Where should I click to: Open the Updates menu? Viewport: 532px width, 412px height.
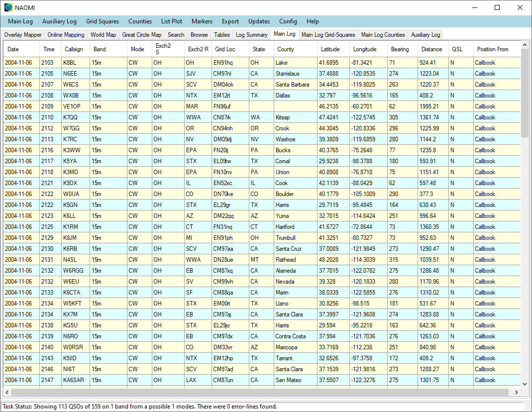pos(259,21)
